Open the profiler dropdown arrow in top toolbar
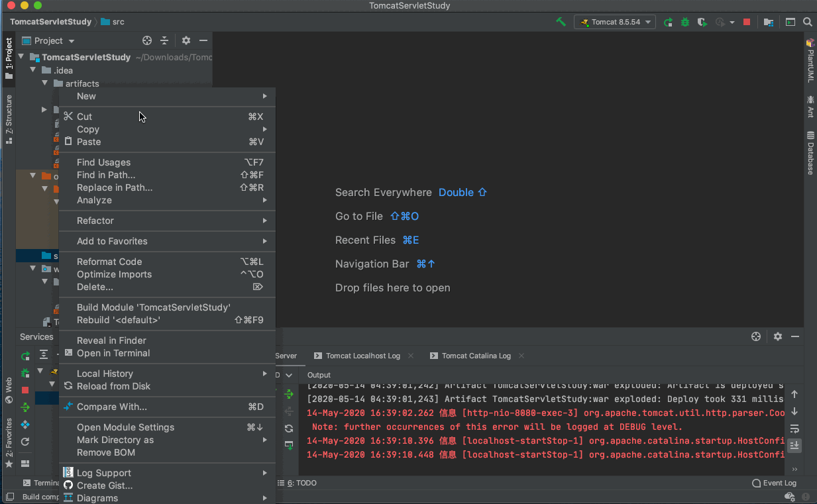The width and height of the screenshot is (817, 504). [x=732, y=22]
